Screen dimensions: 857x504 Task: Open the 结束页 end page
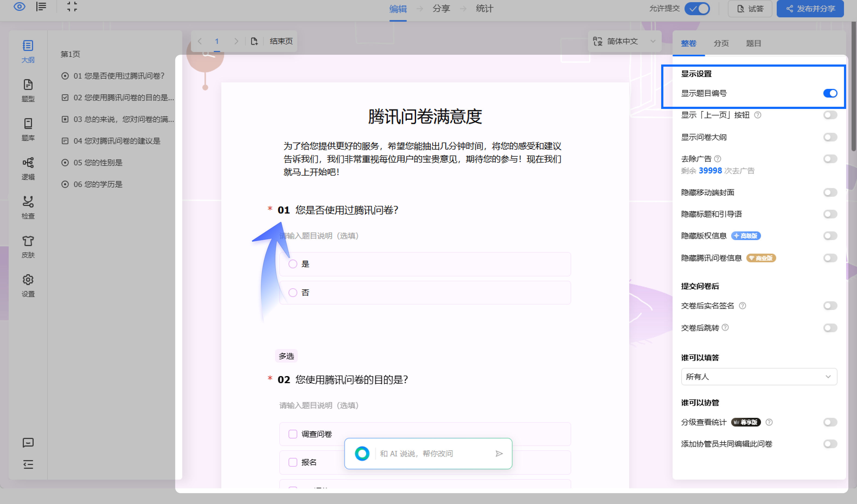point(281,41)
